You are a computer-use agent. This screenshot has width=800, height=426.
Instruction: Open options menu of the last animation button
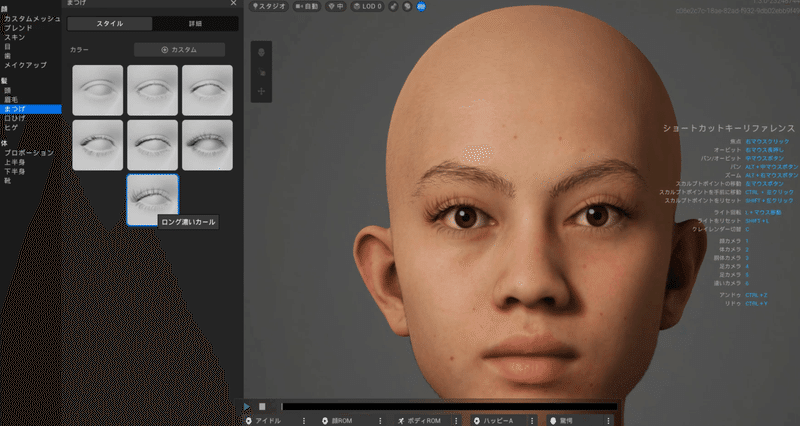click(x=608, y=421)
